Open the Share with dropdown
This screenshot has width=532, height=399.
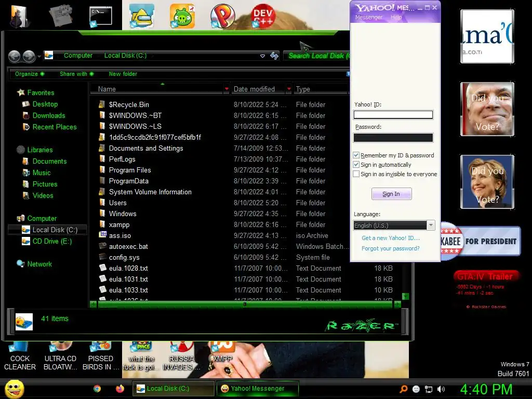point(77,74)
